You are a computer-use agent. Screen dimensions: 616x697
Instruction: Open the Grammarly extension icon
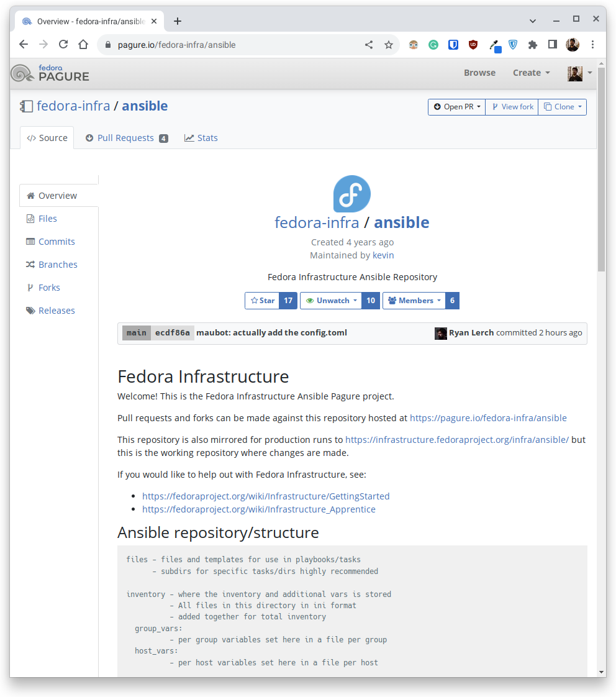[433, 45]
